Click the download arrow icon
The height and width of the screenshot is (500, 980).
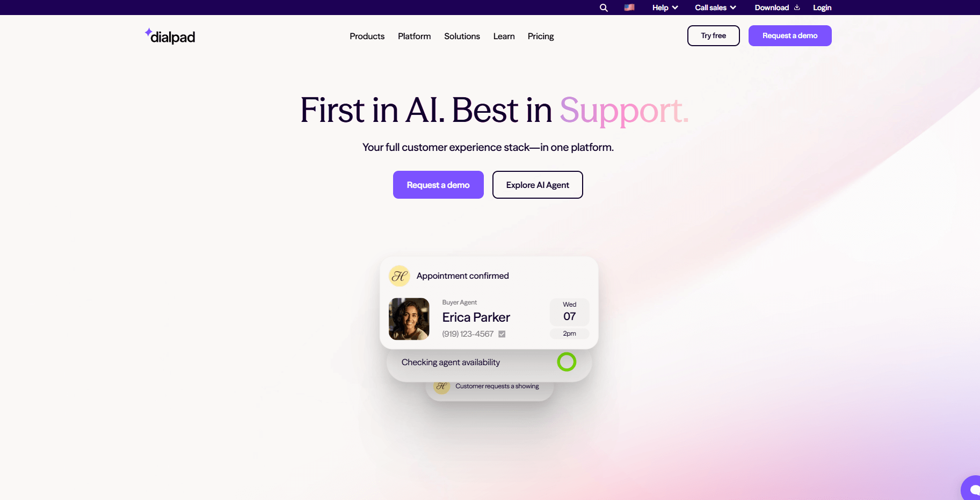[797, 8]
